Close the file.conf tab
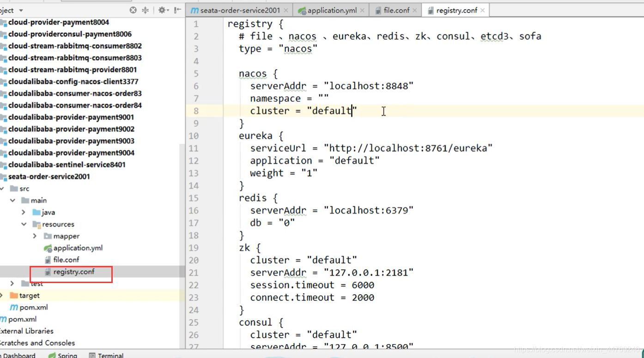644x358 pixels. click(414, 10)
